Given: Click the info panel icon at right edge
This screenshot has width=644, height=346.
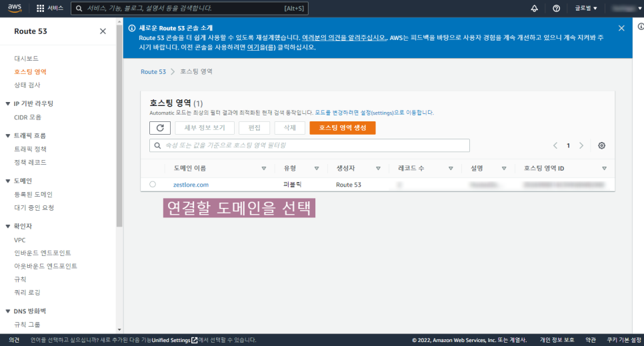Looking at the screenshot, I should click(x=641, y=26).
